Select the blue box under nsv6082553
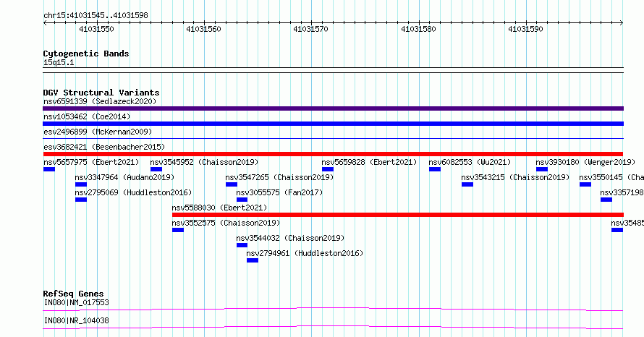 435,169
